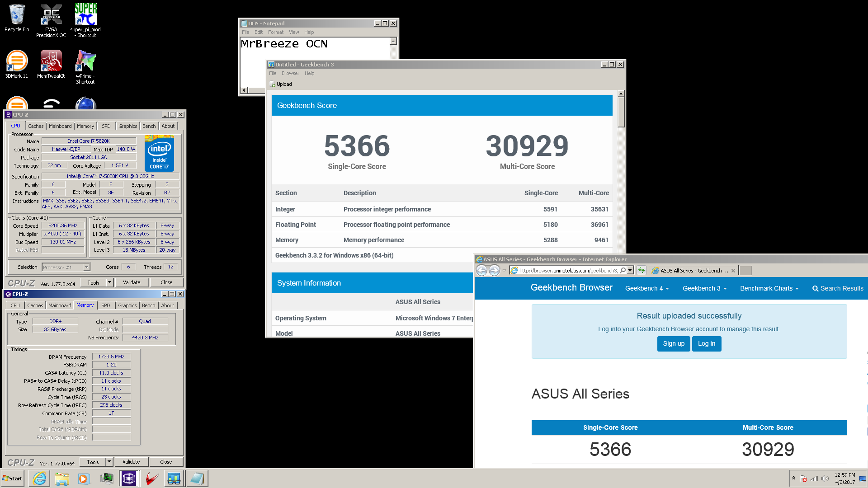Expand the Geekbench 3 dropdown menu
The image size is (868, 488).
(704, 288)
